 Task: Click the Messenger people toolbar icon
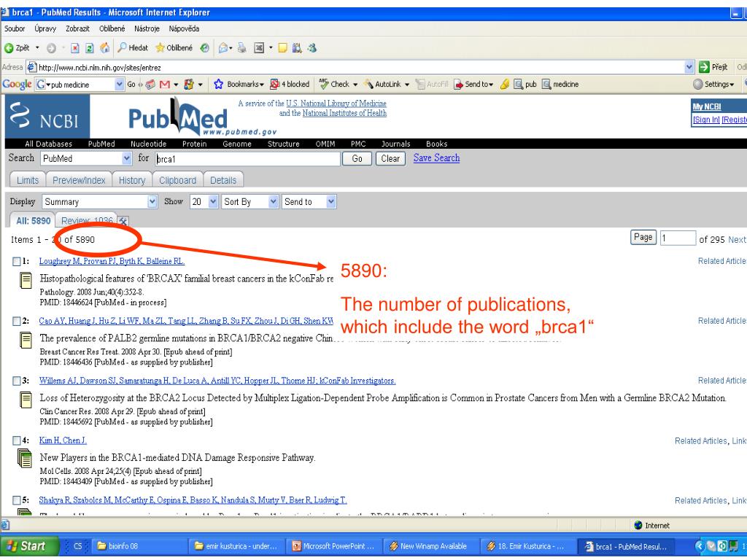(312, 47)
